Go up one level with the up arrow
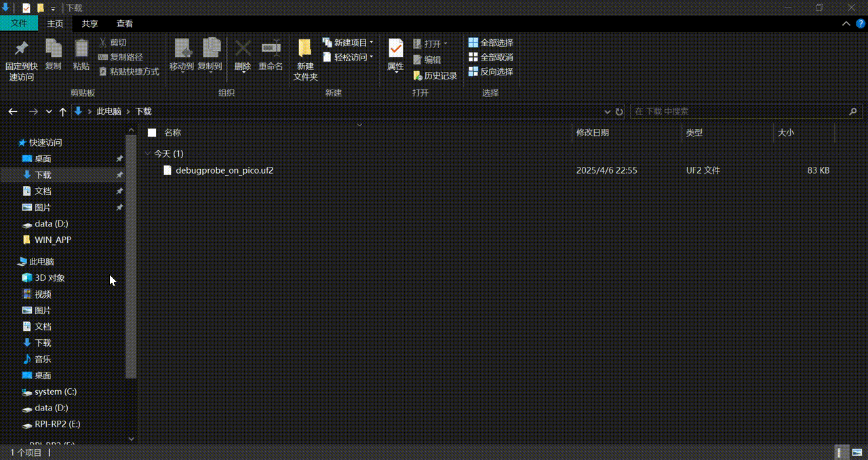Screen dimensions: 868x460 [x=63, y=111]
